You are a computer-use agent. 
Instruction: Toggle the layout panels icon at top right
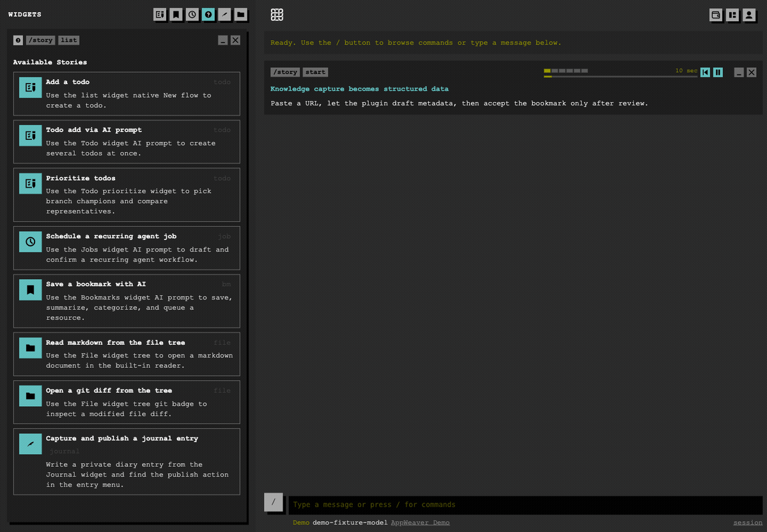click(x=732, y=15)
